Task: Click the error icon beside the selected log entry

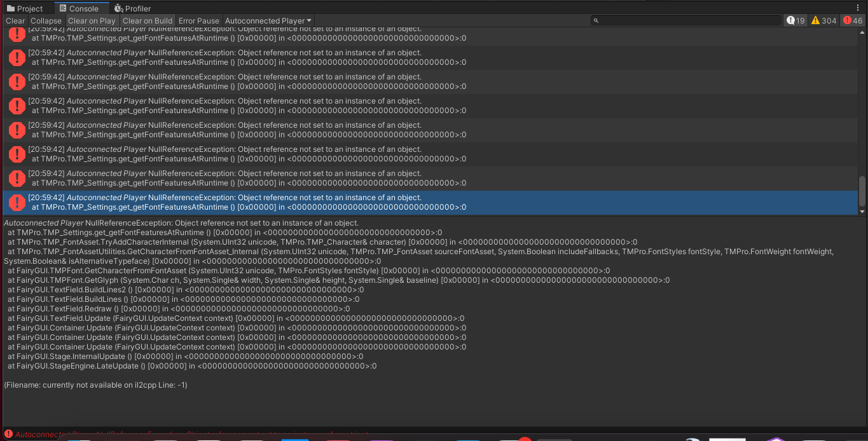Action: click(17, 202)
